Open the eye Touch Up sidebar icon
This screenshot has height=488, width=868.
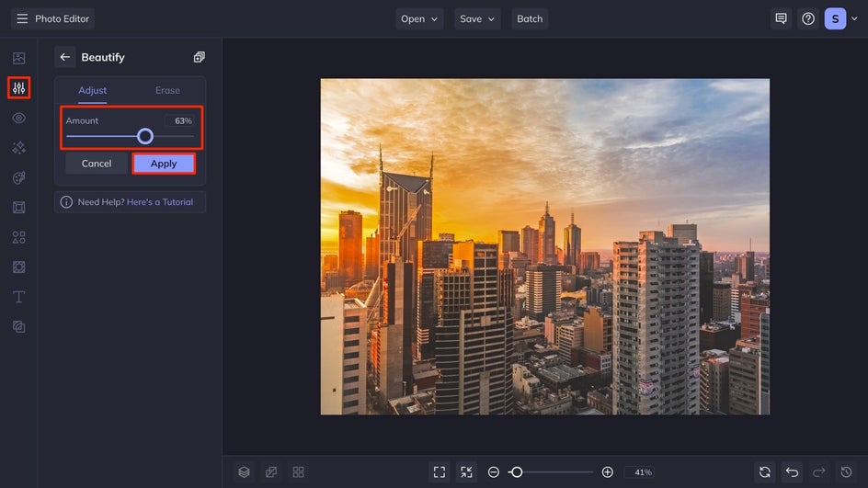point(18,118)
